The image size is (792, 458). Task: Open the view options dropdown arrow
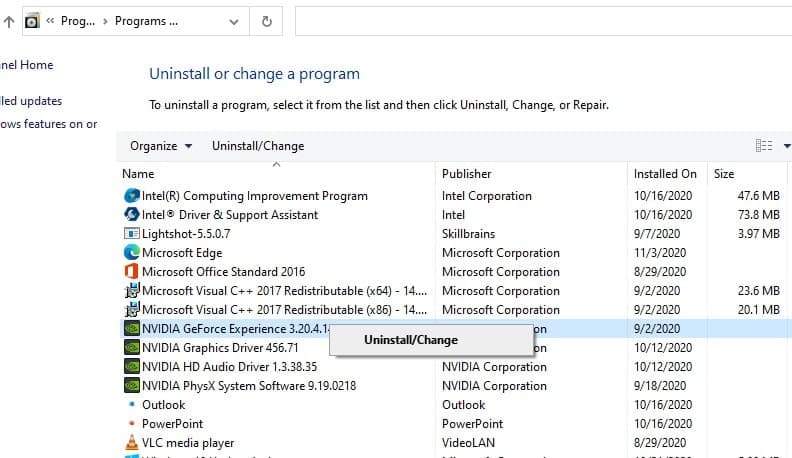[786, 146]
